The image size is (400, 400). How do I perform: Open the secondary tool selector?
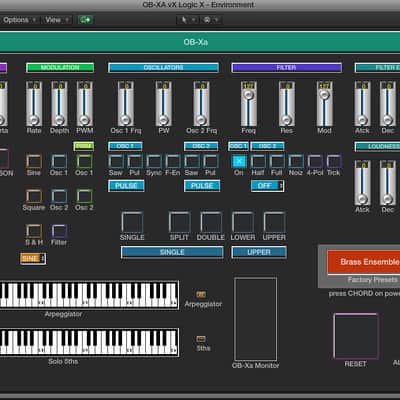point(210,20)
